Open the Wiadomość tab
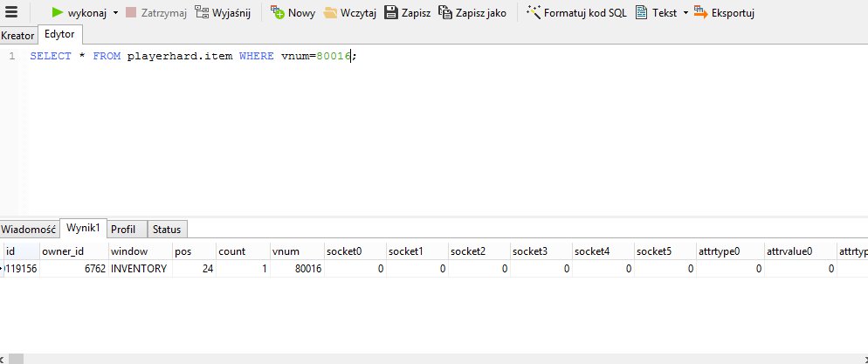 pyautogui.click(x=29, y=229)
